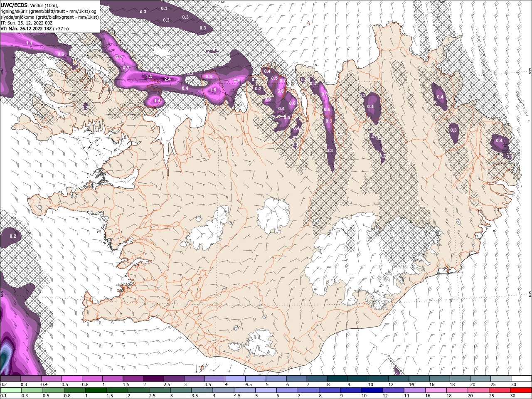Click the lower legend swatch starting at 0.5

coord(53,390)
